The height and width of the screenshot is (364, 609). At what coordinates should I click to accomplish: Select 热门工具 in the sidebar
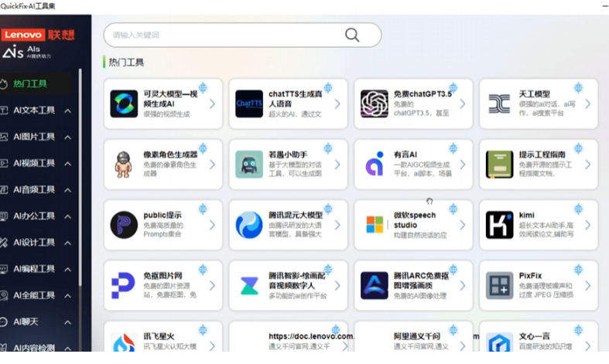click(31, 83)
